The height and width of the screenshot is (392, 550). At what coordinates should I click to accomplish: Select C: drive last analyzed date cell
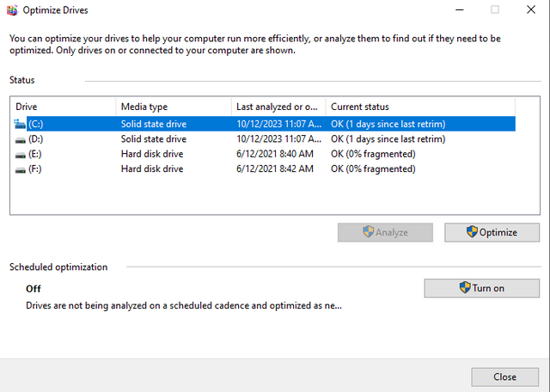tap(277, 124)
